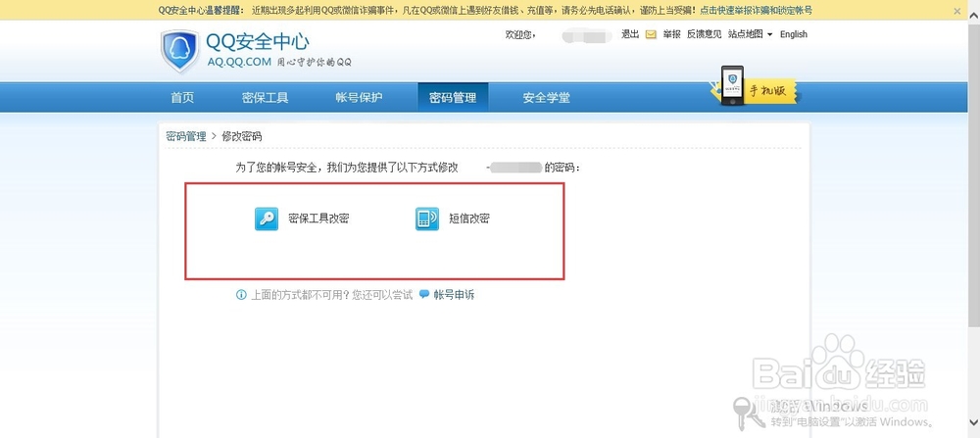Open the mail envelope icon in header

point(651,34)
